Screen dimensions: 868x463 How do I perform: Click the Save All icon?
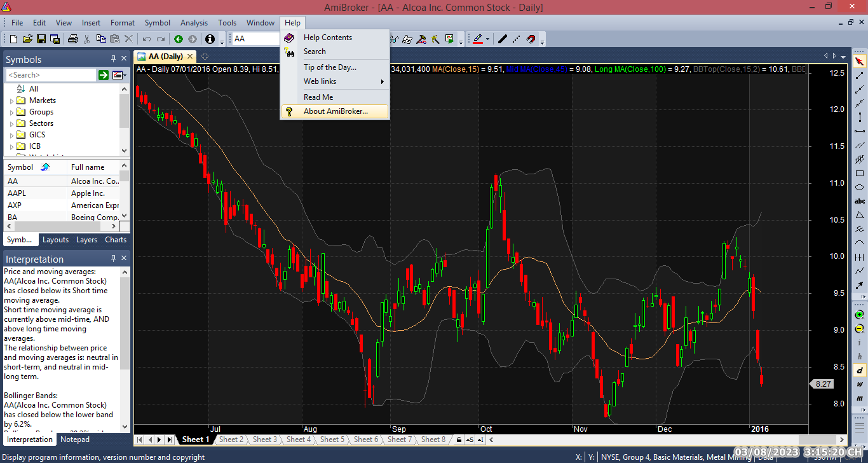click(x=55, y=39)
